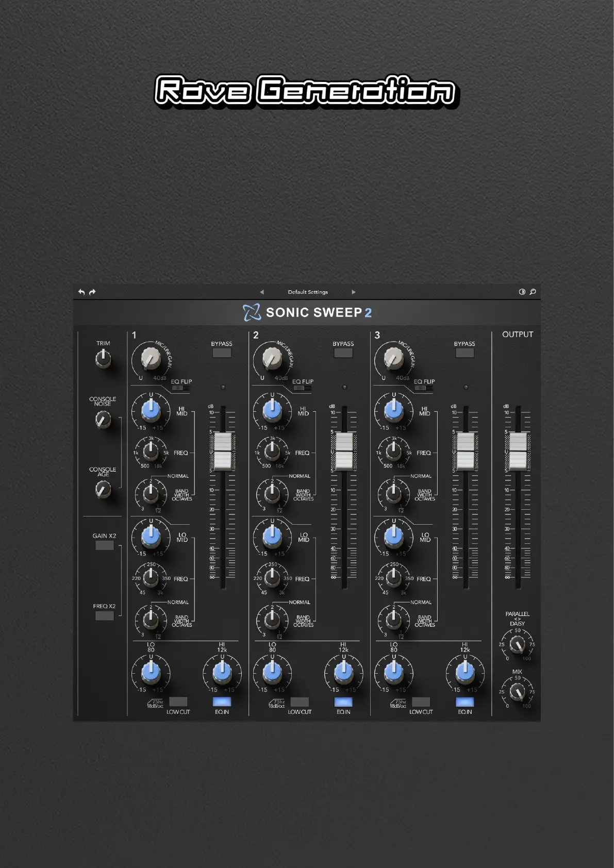Image resolution: width=614 pixels, height=868 pixels.
Task: Toggle the FREQ X2 button
Action: click(104, 615)
